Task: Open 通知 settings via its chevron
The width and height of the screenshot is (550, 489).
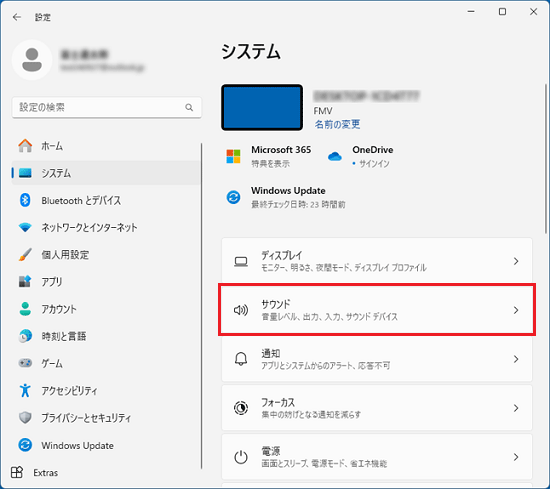Action: [x=516, y=359]
